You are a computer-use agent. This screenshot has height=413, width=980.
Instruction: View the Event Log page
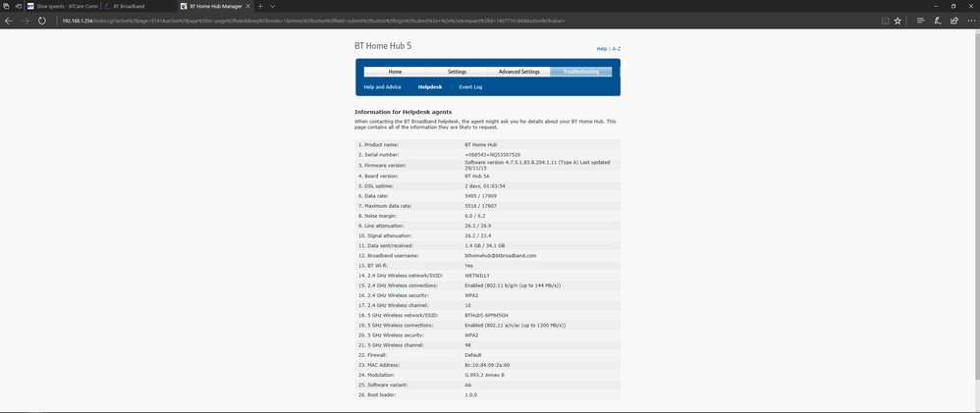470,87
